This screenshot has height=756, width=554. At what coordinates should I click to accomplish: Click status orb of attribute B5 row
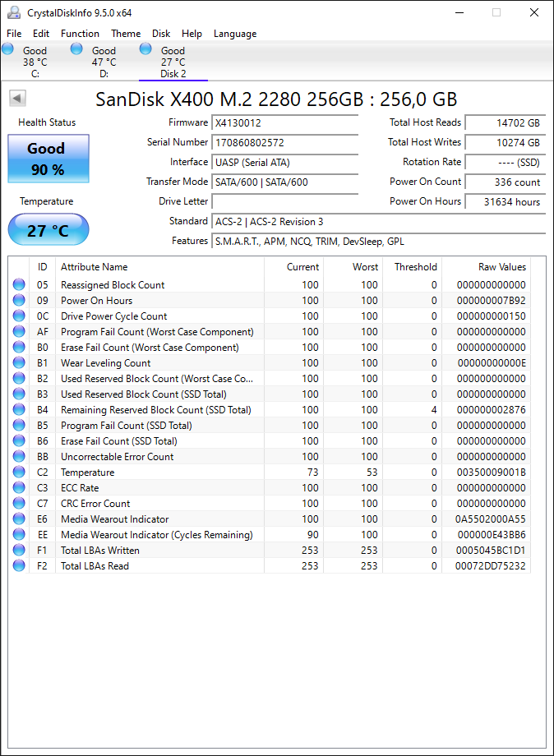coord(19,426)
